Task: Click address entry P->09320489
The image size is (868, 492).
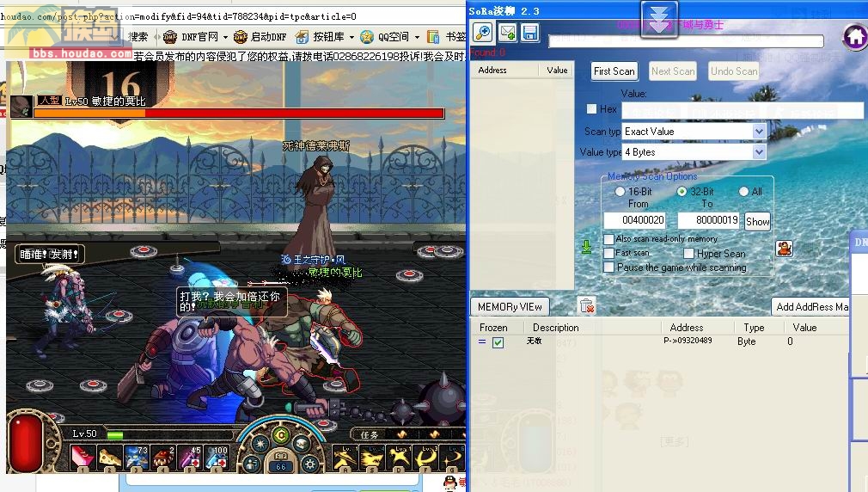Action: click(x=687, y=341)
